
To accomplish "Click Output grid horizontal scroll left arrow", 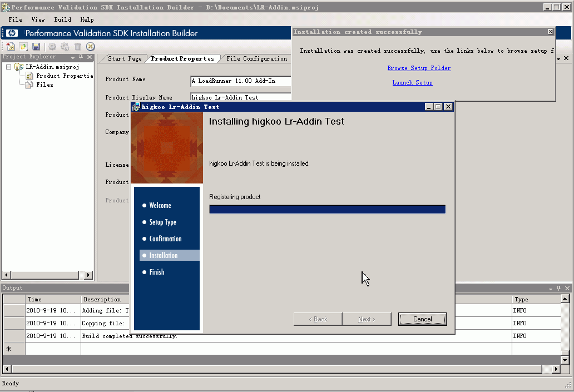I will [x=7, y=369].
